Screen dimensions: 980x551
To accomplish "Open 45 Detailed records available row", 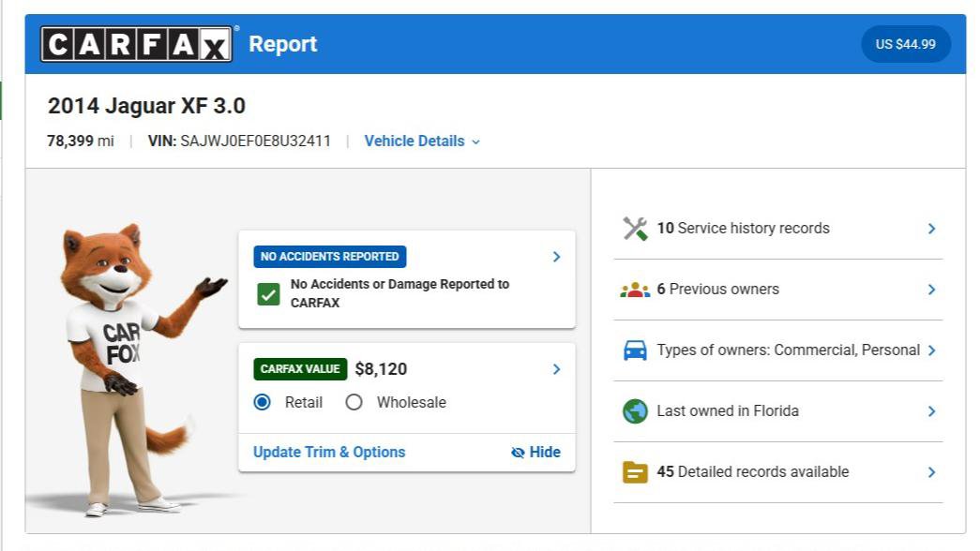I will click(x=778, y=472).
